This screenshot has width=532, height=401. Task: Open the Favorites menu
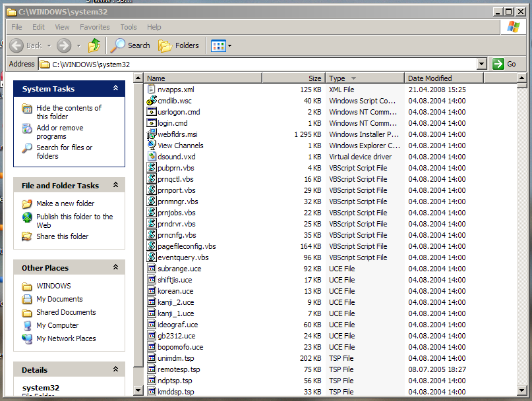[95, 27]
